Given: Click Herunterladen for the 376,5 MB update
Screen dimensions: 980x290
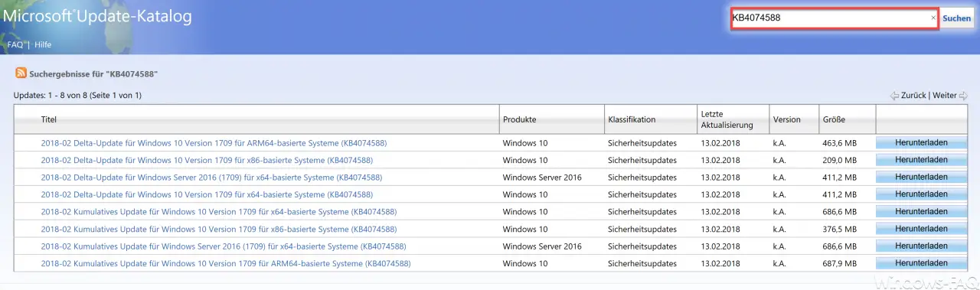Looking at the screenshot, I should (921, 229).
